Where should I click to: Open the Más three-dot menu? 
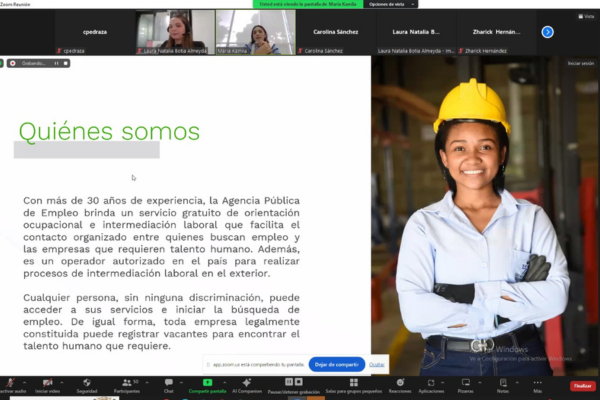(x=538, y=385)
